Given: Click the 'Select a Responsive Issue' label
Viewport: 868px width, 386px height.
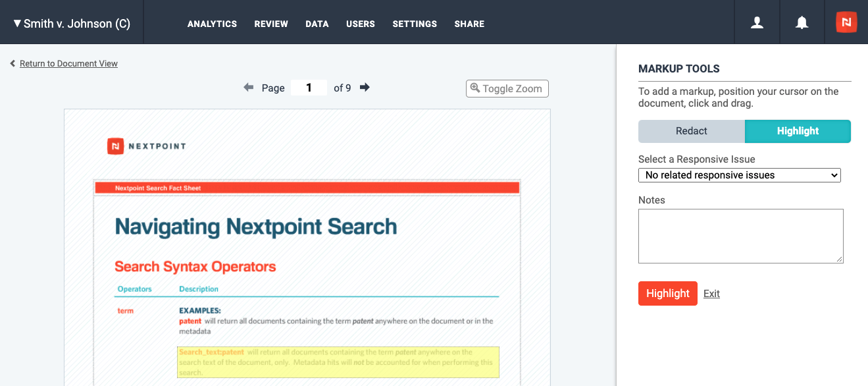Looking at the screenshot, I should [697, 159].
